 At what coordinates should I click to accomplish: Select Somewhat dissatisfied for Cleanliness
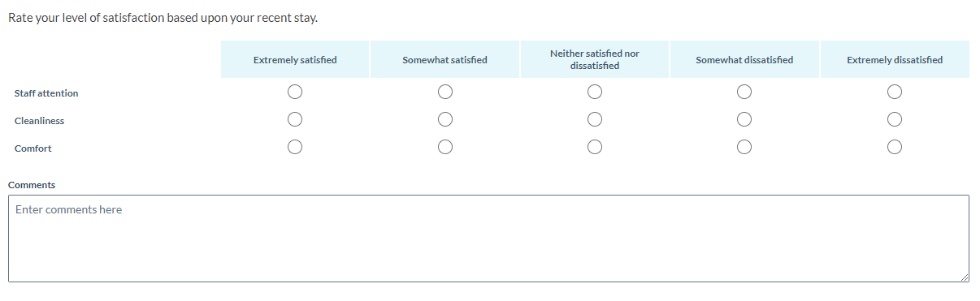pyautogui.click(x=744, y=120)
